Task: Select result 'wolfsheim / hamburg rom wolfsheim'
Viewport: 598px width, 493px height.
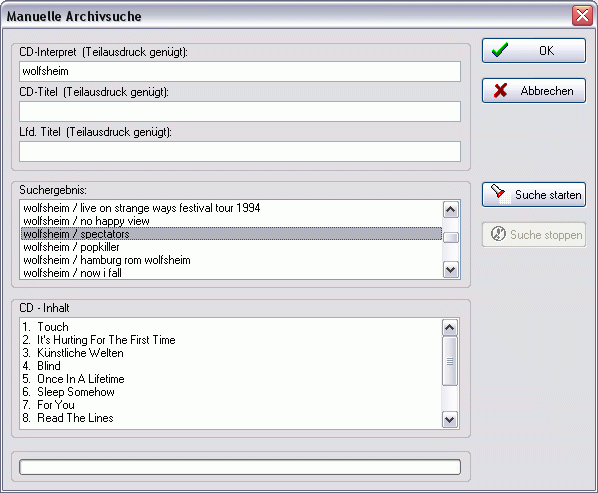Action: click(x=231, y=260)
